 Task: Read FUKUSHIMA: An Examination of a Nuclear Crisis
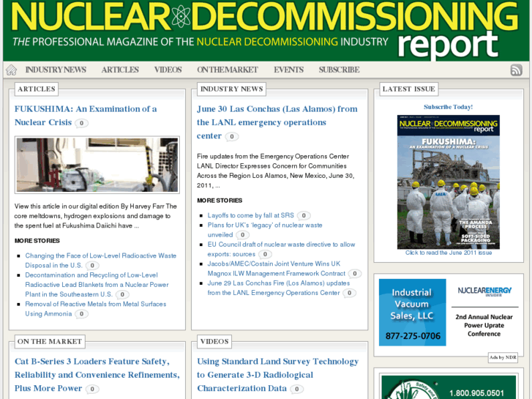(86, 116)
